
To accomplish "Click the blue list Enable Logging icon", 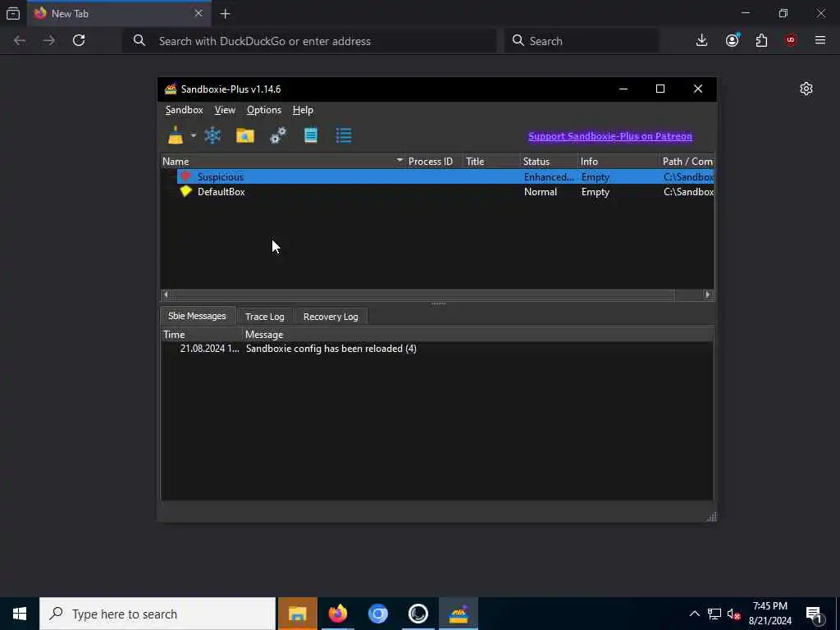I will click(x=344, y=135).
